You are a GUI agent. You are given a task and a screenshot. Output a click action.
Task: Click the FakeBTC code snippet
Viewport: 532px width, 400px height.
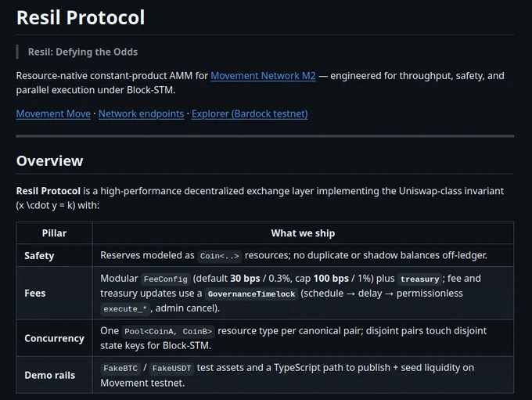(120, 369)
